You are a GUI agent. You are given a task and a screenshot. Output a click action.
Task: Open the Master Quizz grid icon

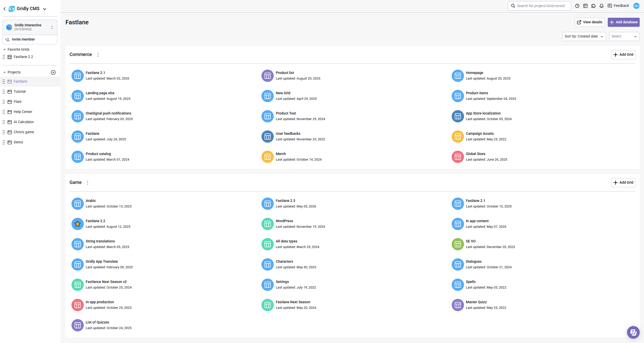458,305
